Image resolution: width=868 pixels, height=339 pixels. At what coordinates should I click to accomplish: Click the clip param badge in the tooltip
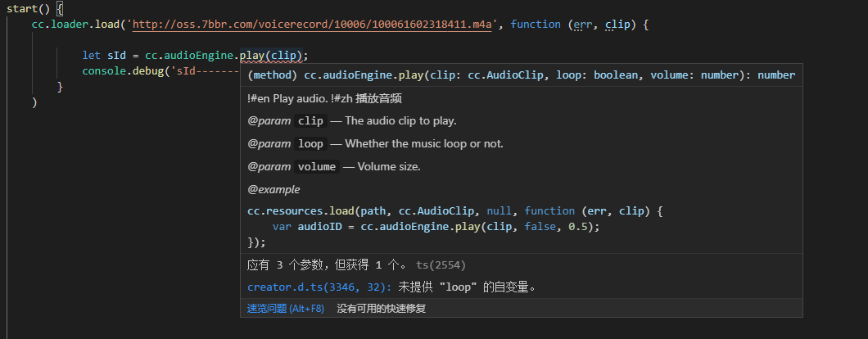tap(310, 121)
